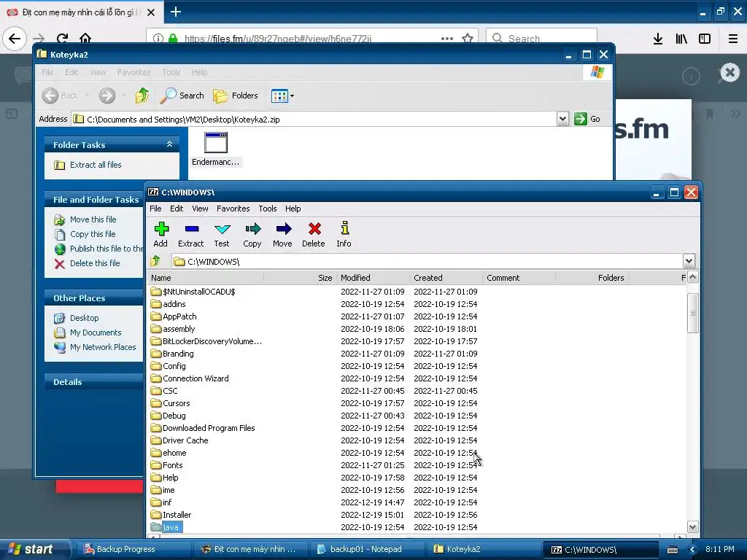Open the File menu in 7-Zip
Viewport: 747px width, 560px height.
tap(155, 209)
